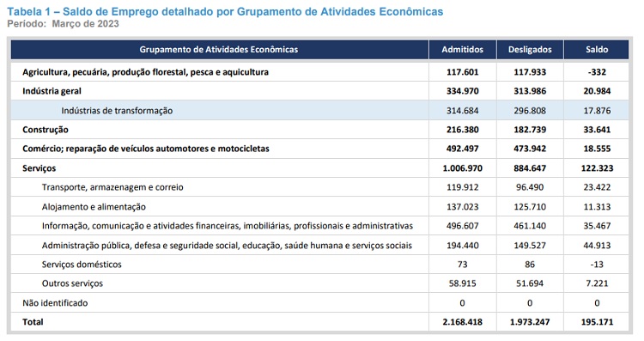Click Outros serviços admitidos 58.915
Image resolution: width=644 pixels, height=341 pixels.
pos(463,283)
